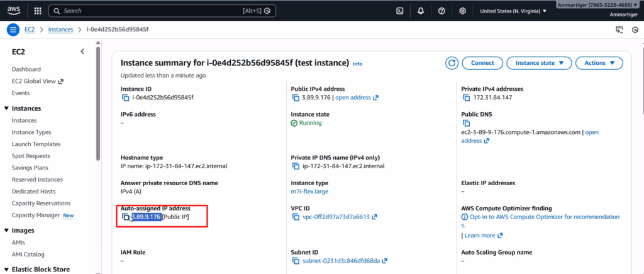
Task: Open the notifications bell icon
Action: point(420,11)
